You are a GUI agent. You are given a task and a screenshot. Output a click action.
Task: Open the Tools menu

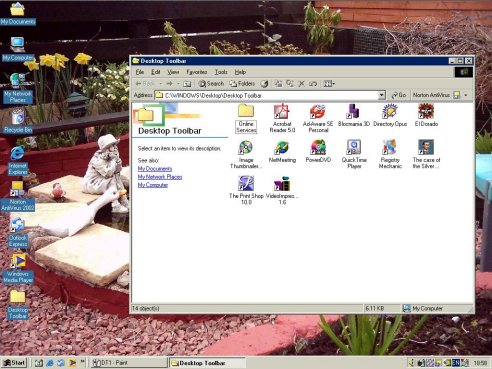pos(221,72)
